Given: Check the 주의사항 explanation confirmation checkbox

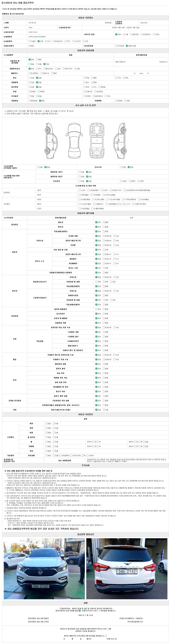Looking at the screenshot, I should [x=106, y=636].
